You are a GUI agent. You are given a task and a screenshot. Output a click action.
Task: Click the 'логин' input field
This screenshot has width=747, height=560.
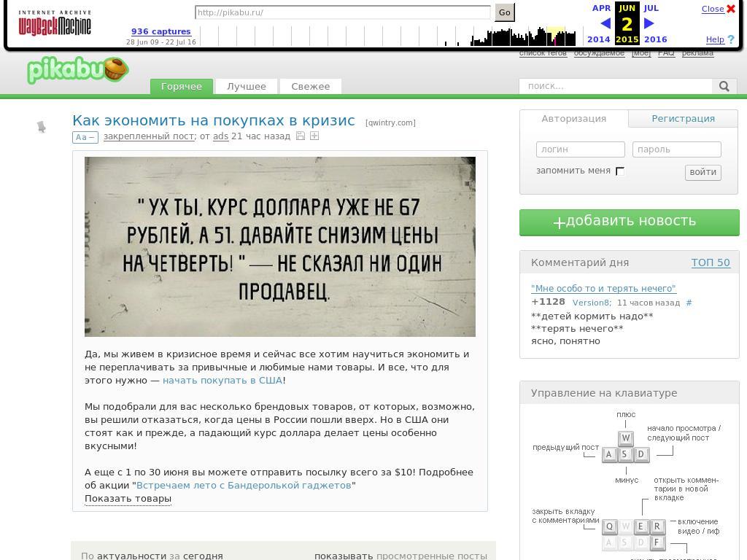(x=580, y=149)
